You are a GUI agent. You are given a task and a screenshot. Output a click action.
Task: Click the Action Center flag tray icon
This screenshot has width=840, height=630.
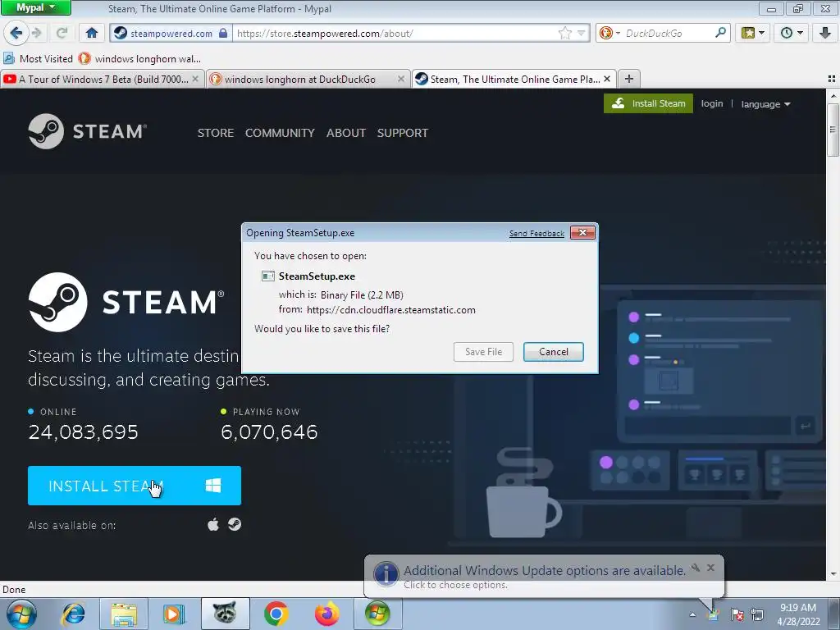coord(737,614)
